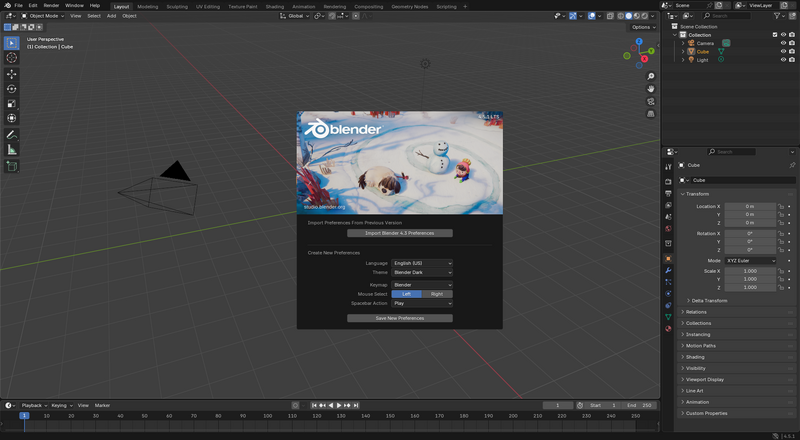
Task: Click the Scale X value field
Action: (x=750, y=271)
